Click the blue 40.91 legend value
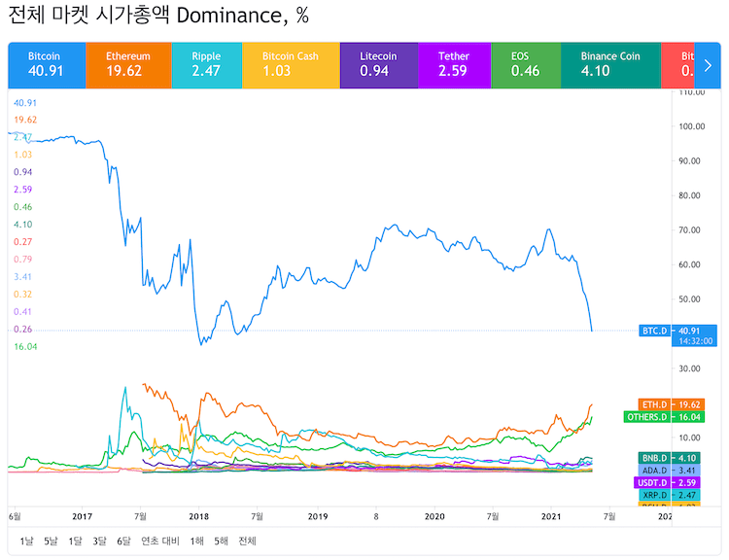 tap(25, 103)
